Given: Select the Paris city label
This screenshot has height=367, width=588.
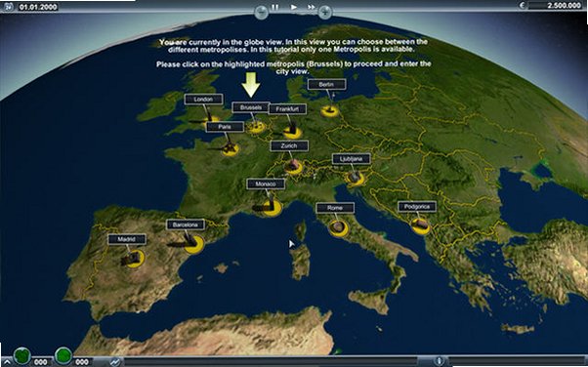Looking at the screenshot, I should point(225,127).
